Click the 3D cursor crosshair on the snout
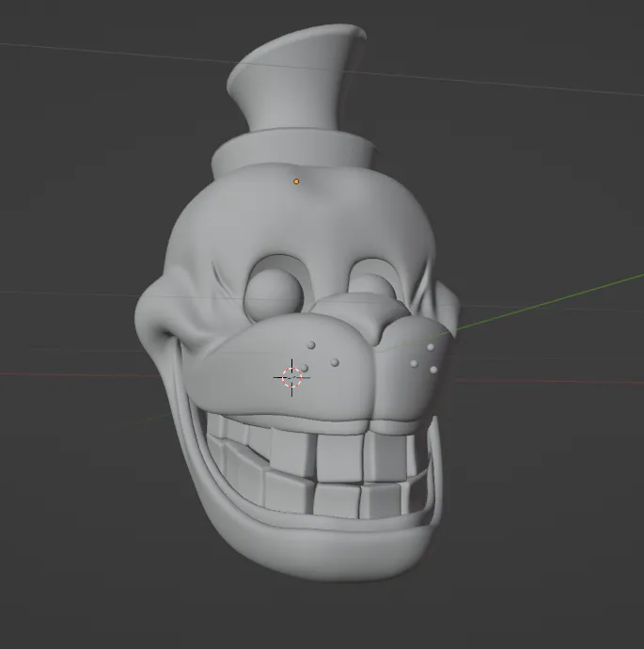This screenshot has width=644, height=649. pyautogui.click(x=292, y=377)
